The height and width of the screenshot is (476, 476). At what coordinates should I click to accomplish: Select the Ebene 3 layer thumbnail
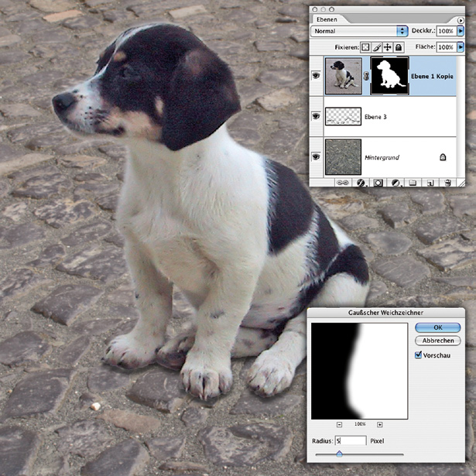click(x=343, y=116)
